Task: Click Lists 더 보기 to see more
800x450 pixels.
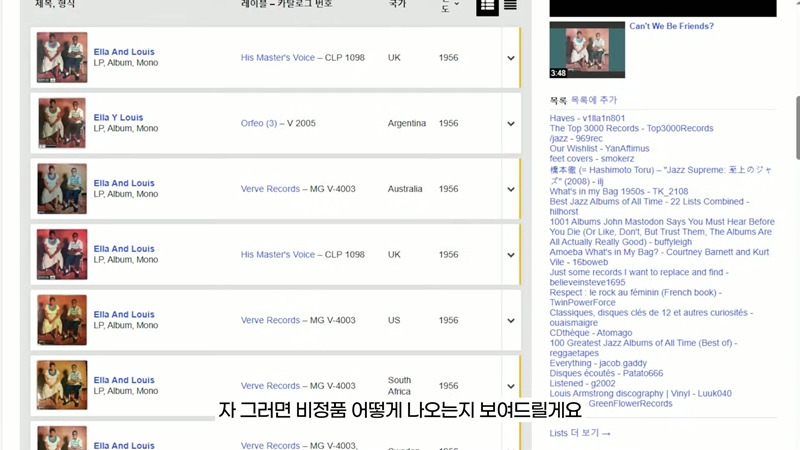Action: coord(580,433)
